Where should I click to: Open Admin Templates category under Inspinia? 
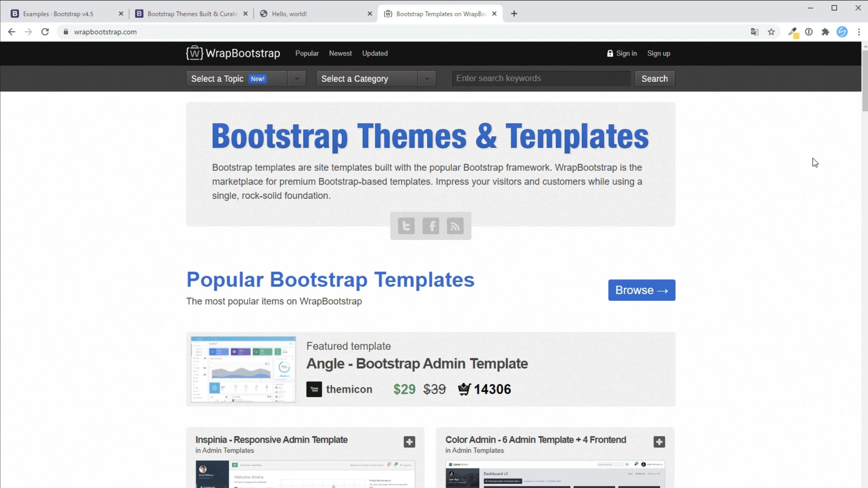click(228, 450)
